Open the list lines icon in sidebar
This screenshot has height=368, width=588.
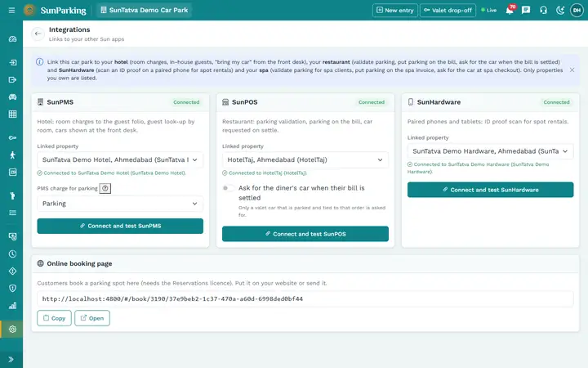point(12,213)
